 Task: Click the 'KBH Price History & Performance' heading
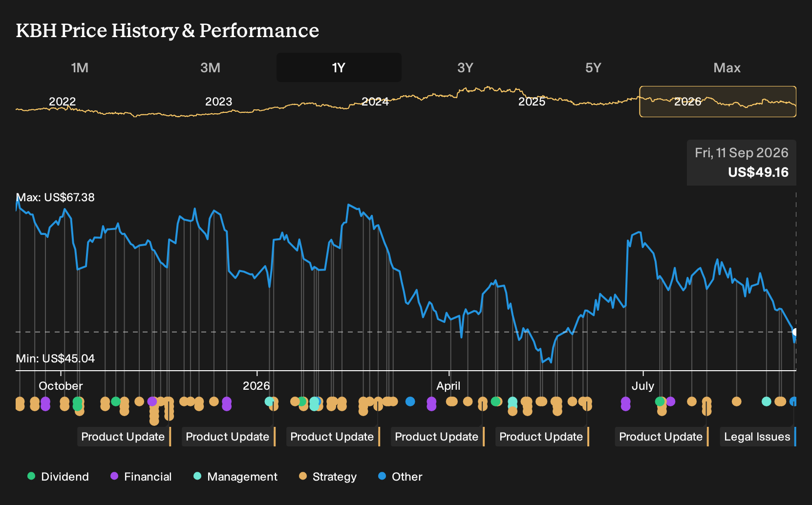(x=168, y=30)
